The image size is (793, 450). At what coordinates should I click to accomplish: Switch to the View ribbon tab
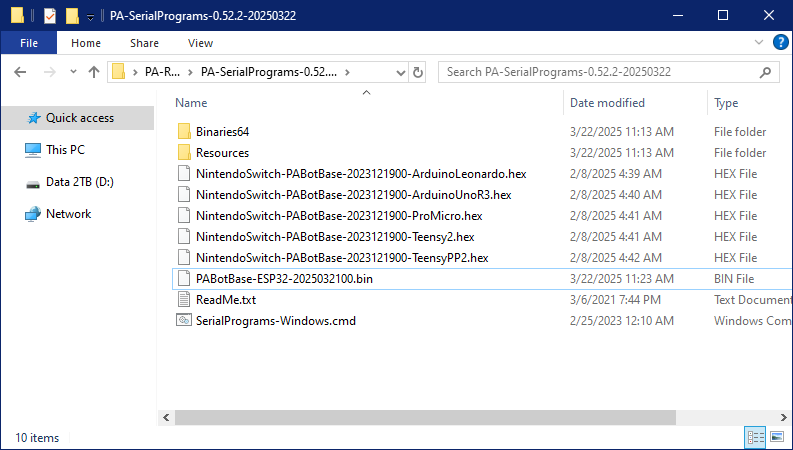[200, 43]
